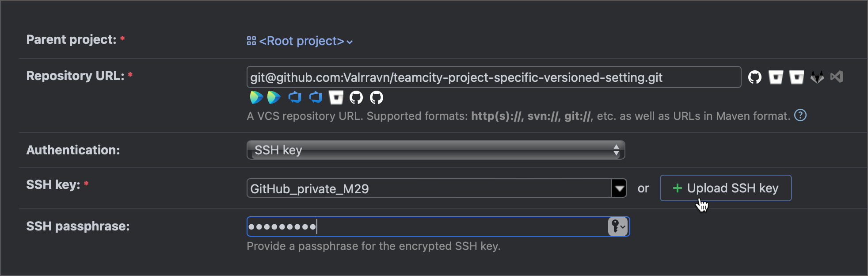This screenshot has width=868, height=276.
Task: Click the first GitHub icon below the URL field
Action: point(356,97)
